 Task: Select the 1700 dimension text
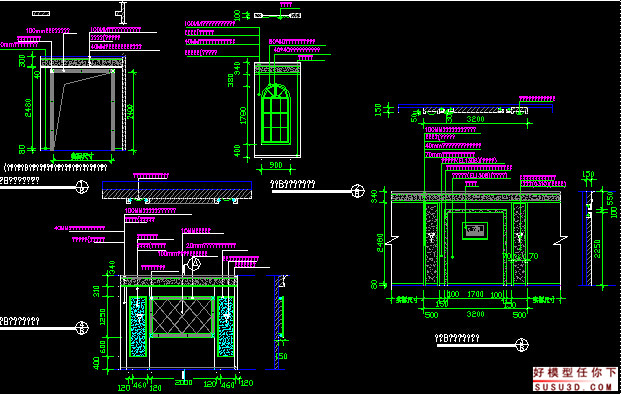click(x=475, y=294)
